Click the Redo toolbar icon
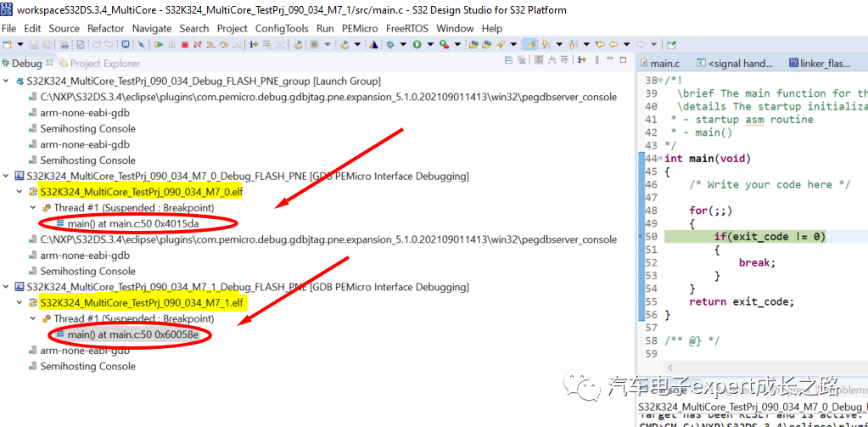This screenshot has width=868, height=427. [x=109, y=44]
